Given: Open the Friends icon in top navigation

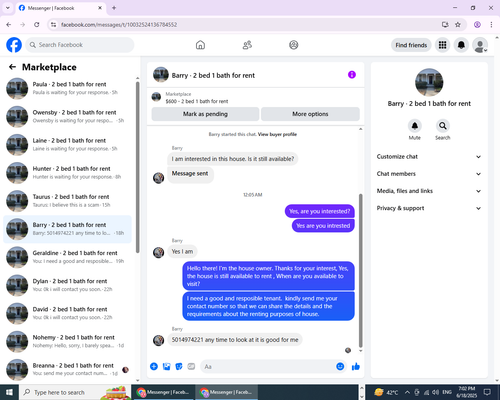Looking at the screenshot, I should [x=247, y=45].
